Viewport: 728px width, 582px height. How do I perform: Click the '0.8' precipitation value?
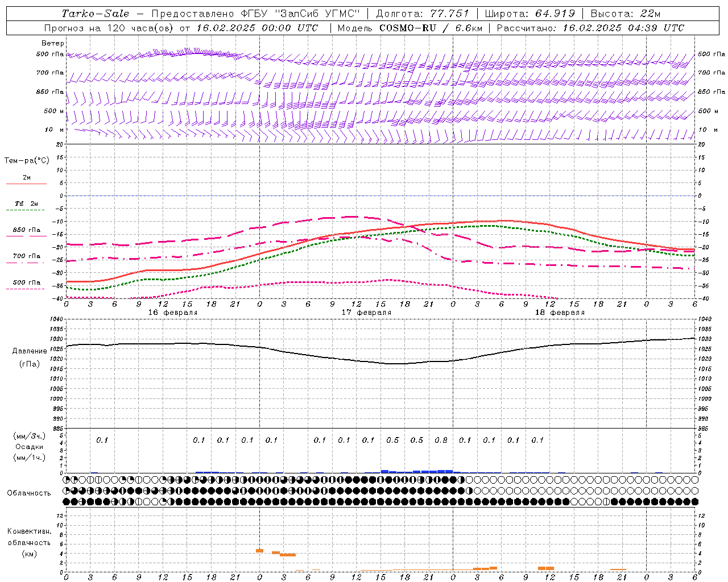441,440
